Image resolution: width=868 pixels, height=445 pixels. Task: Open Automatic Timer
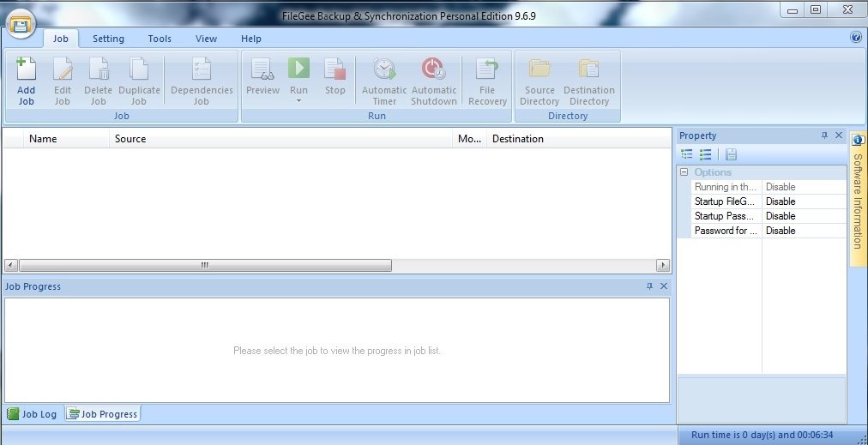tap(384, 81)
